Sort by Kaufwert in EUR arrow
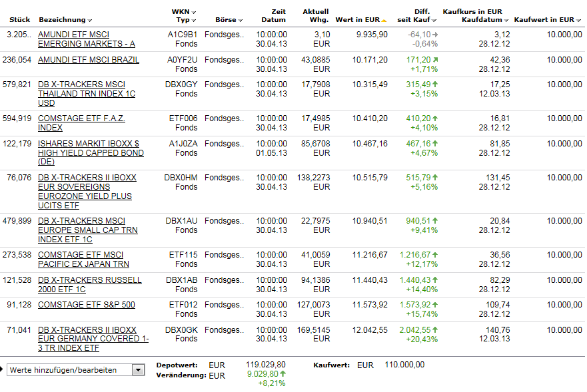Screen dimensions: 587x392 coord(578,20)
